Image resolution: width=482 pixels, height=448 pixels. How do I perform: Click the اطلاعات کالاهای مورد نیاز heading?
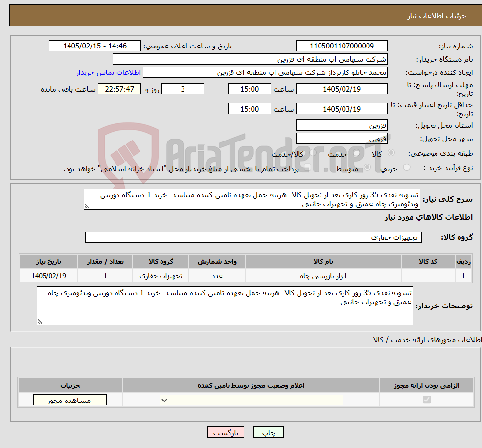(x=428, y=217)
